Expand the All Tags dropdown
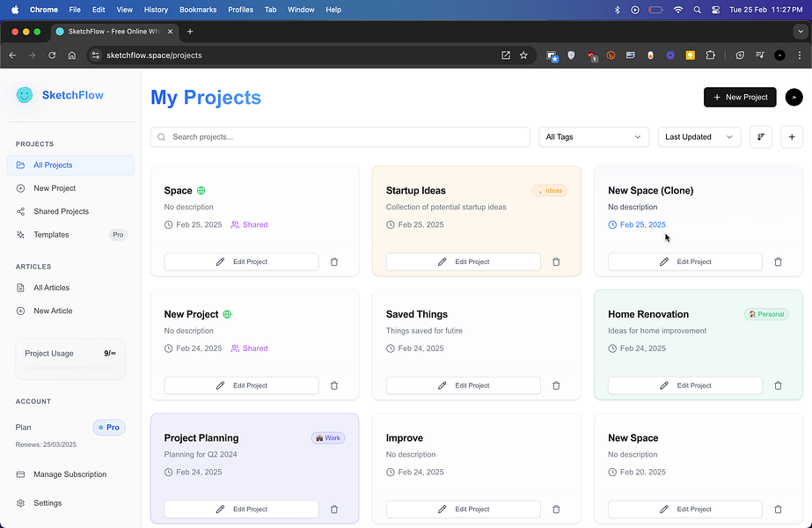The height and width of the screenshot is (528, 812). click(x=594, y=136)
